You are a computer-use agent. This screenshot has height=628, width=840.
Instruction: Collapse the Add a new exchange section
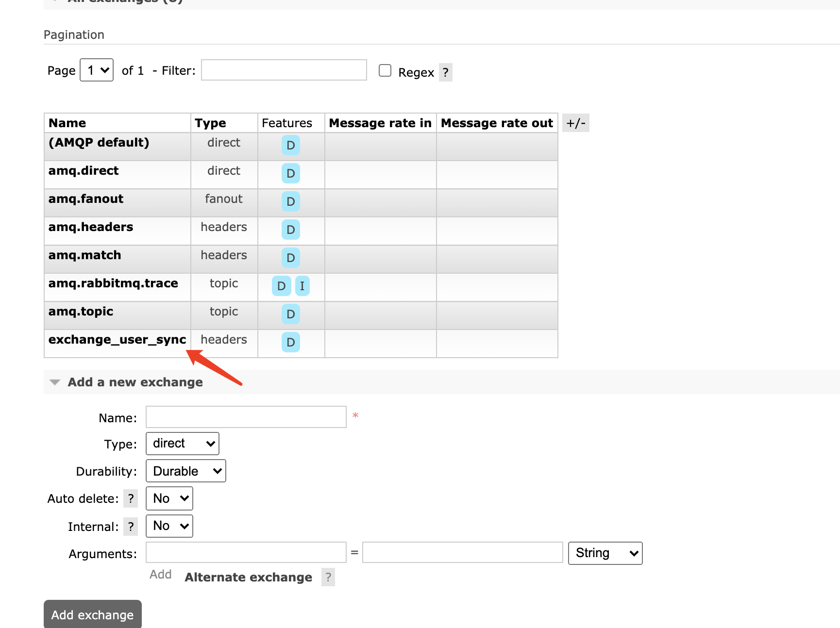pos(135,382)
